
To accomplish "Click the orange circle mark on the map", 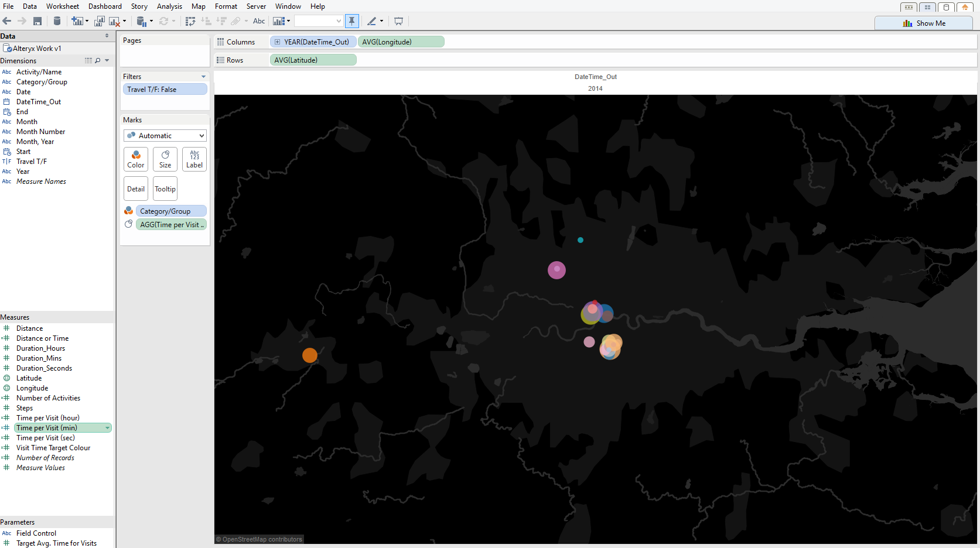I will pyautogui.click(x=310, y=355).
